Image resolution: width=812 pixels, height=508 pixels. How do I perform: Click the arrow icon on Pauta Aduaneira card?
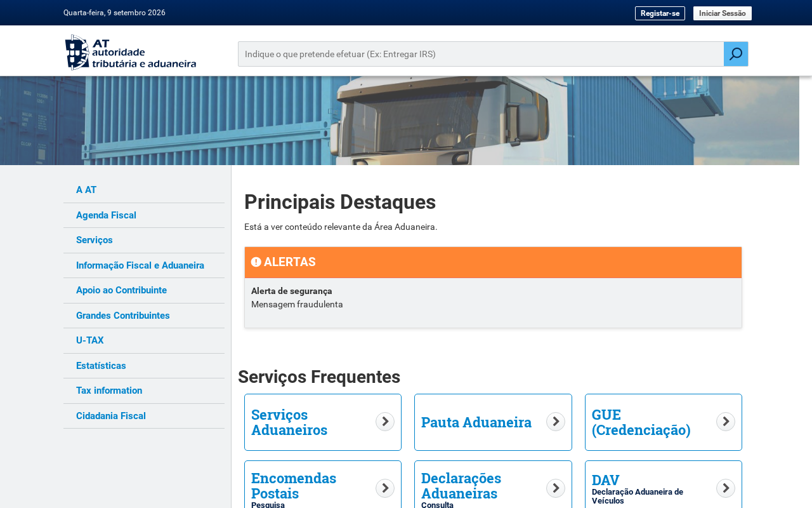[556, 422]
